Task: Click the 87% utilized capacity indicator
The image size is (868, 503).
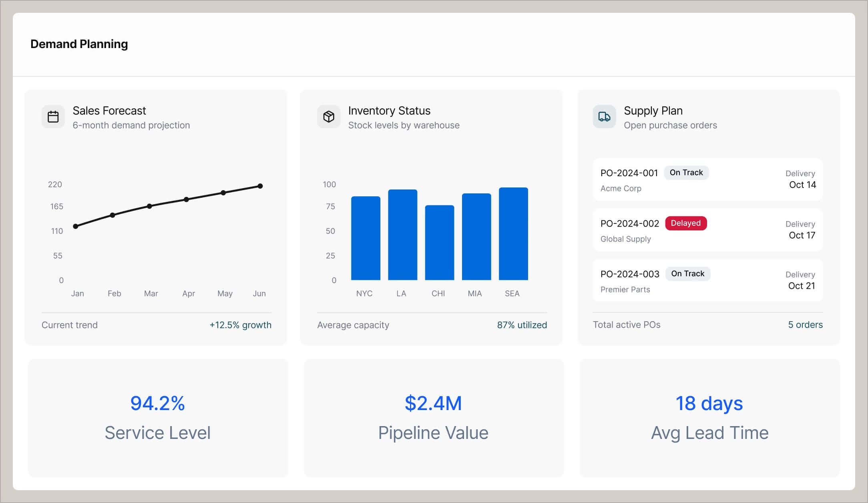Action: coord(522,325)
